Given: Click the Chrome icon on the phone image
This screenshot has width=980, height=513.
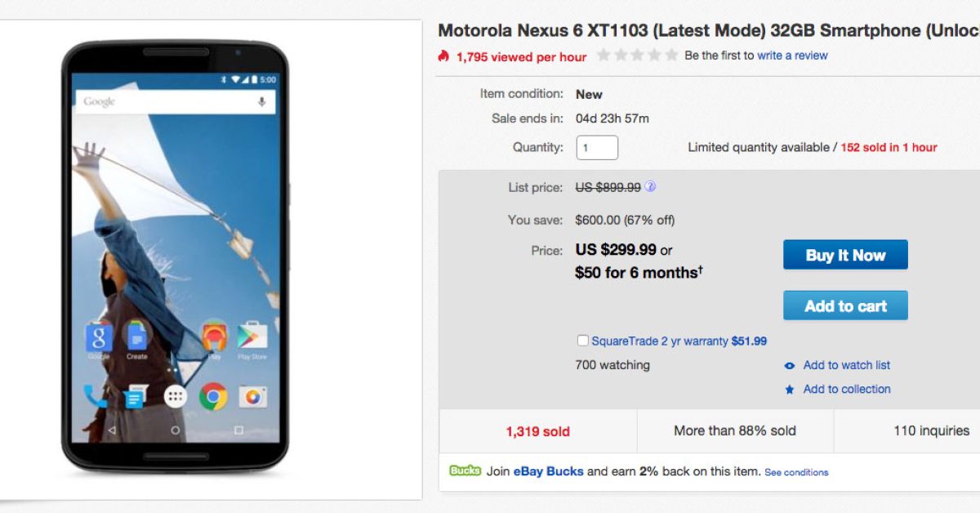Looking at the screenshot, I should [213, 397].
